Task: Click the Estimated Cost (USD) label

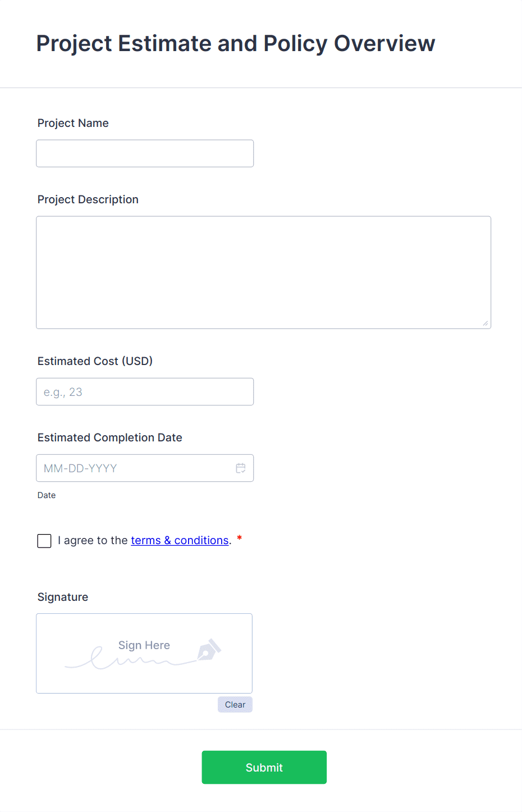Action: point(95,361)
